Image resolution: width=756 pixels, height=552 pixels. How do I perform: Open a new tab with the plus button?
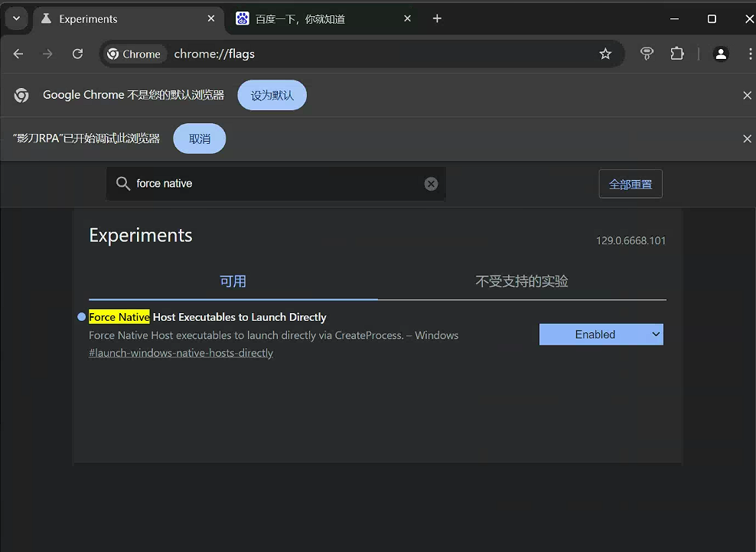437,18
